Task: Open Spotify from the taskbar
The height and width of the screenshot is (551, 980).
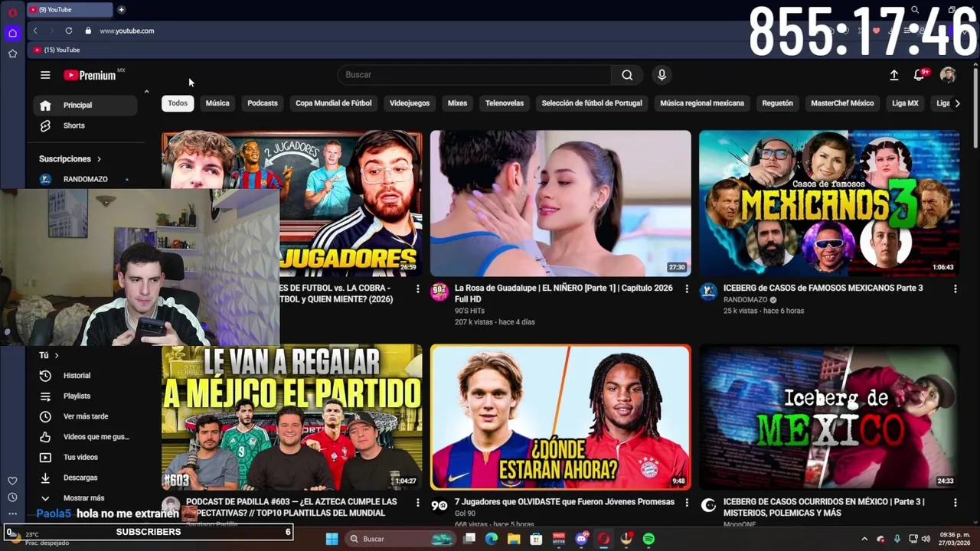Action: pyautogui.click(x=648, y=539)
